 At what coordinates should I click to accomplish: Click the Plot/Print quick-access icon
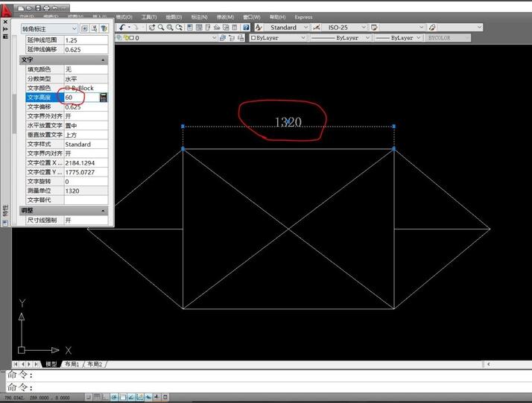tap(47, 7)
